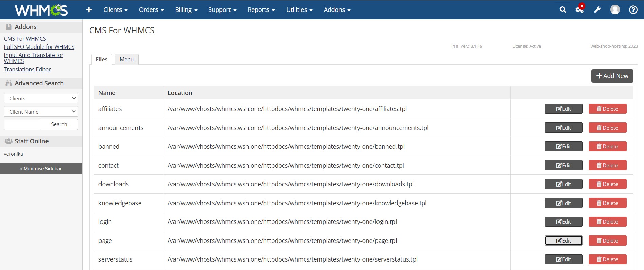Viewport: 644px width, 270px height.
Task: Edit the login file
Action: (x=563, y=222)
